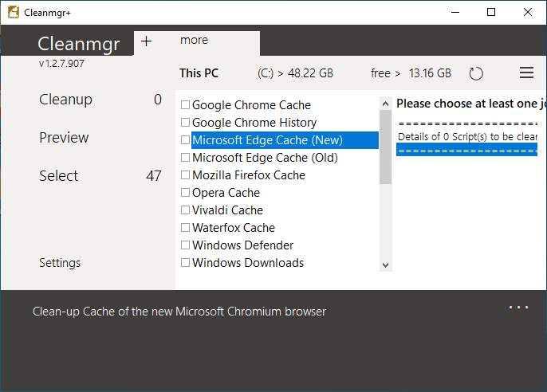Enable the Mozilla Firefox Cache checkbox
This screenshot has width=547, height=392.
click(185, 175)
